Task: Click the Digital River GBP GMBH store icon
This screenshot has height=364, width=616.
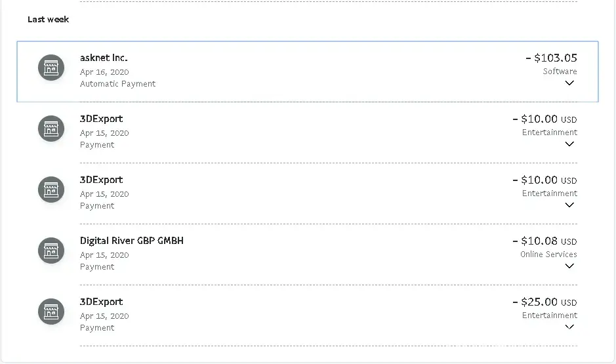Action: 51,251
